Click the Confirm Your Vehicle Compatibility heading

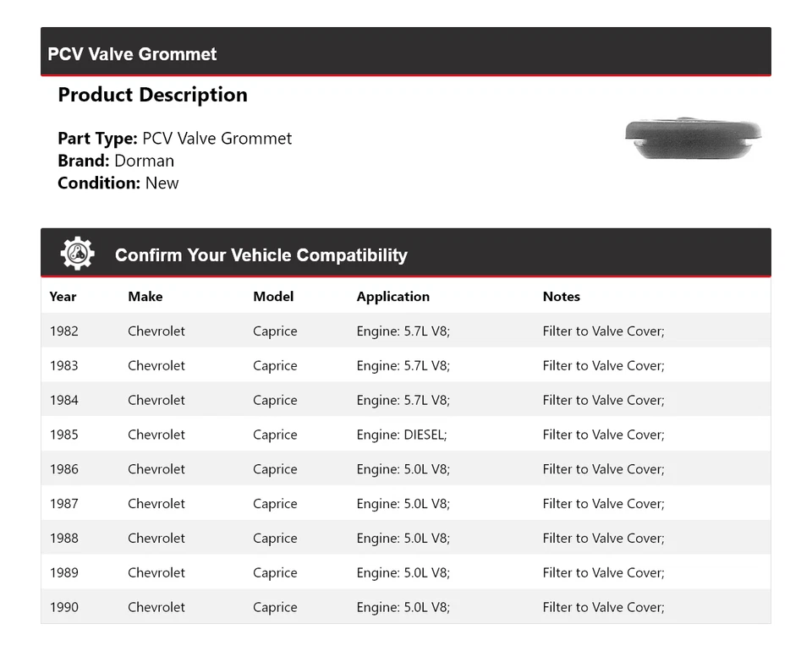pos(261,255)
